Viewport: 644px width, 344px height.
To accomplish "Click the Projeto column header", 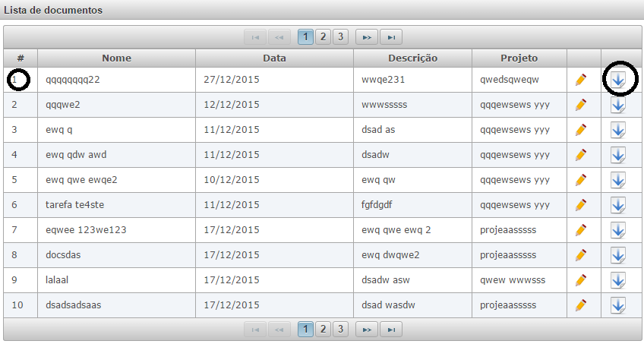I will point(519,58).
